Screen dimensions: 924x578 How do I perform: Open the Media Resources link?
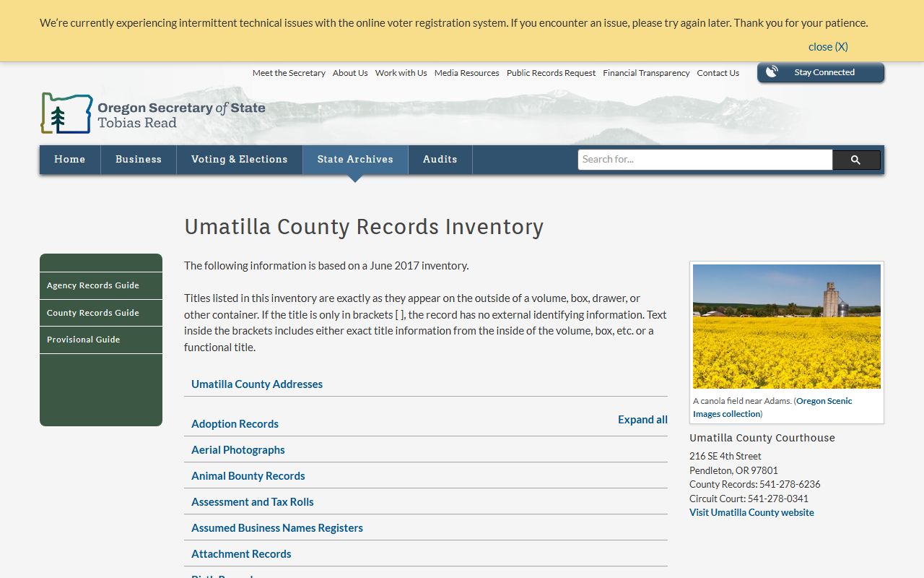pyautogui.click(x=467, y=73)
